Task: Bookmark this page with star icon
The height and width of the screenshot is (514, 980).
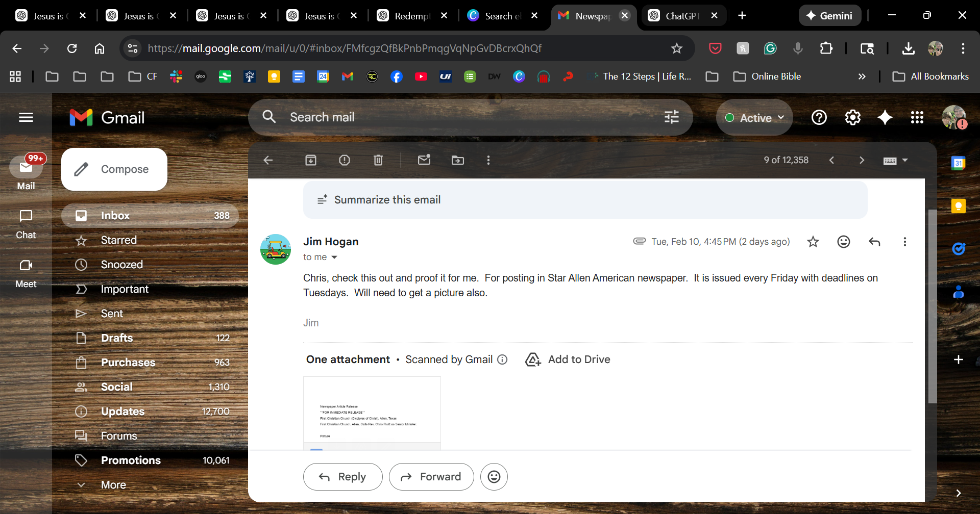Action: coord(676,48)
